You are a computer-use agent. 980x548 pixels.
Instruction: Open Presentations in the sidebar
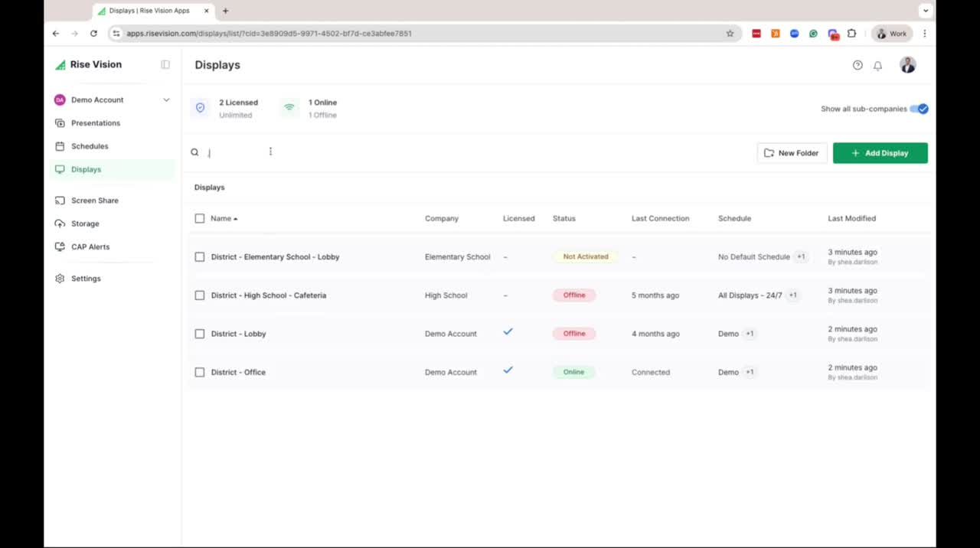(x=95, y=123)
